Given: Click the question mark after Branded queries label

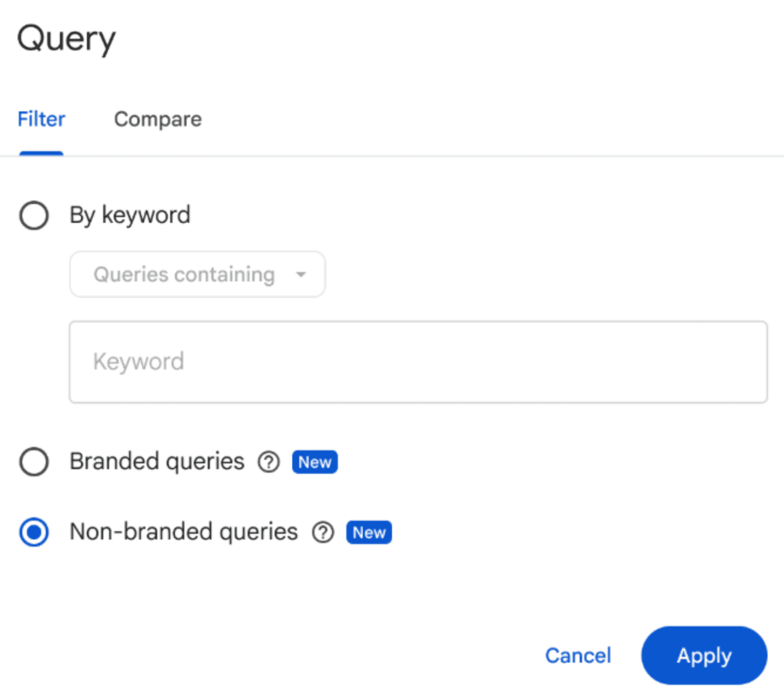Looking at the screenshot, I should (x=268, y=462).
